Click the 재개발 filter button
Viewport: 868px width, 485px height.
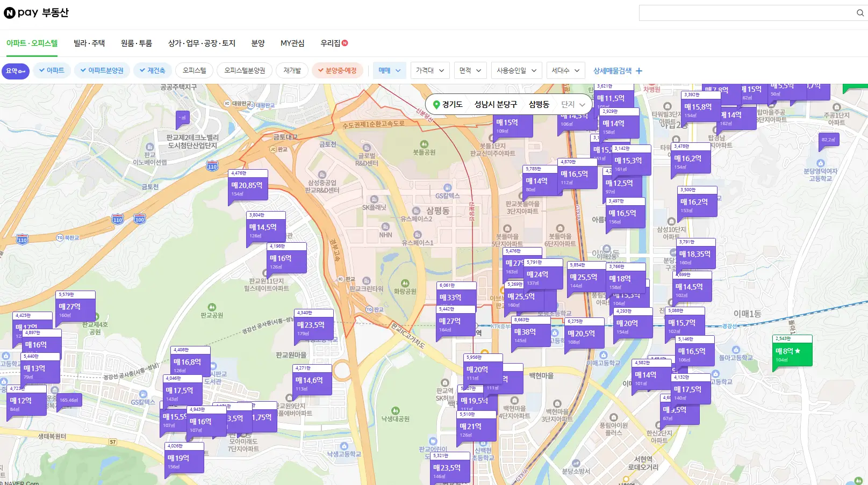(x=291, y=70)
